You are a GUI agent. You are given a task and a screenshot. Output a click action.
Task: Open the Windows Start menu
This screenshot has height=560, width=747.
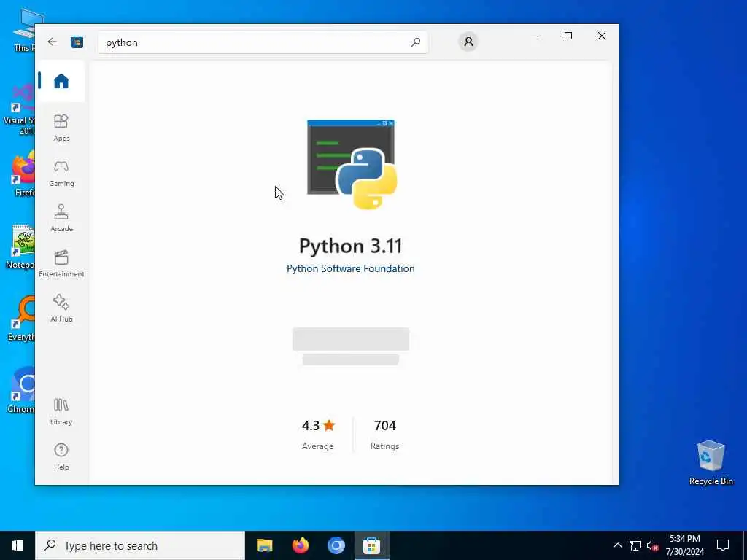(18, 545)
